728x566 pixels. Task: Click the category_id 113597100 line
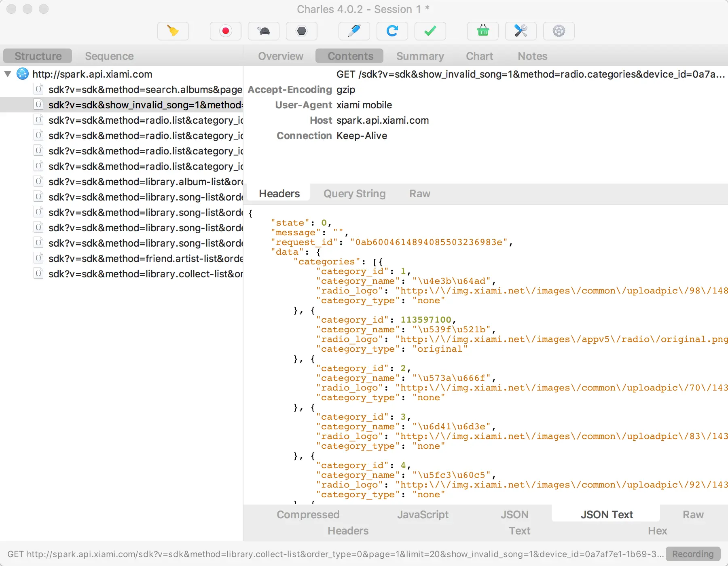[x=386, y=319]
